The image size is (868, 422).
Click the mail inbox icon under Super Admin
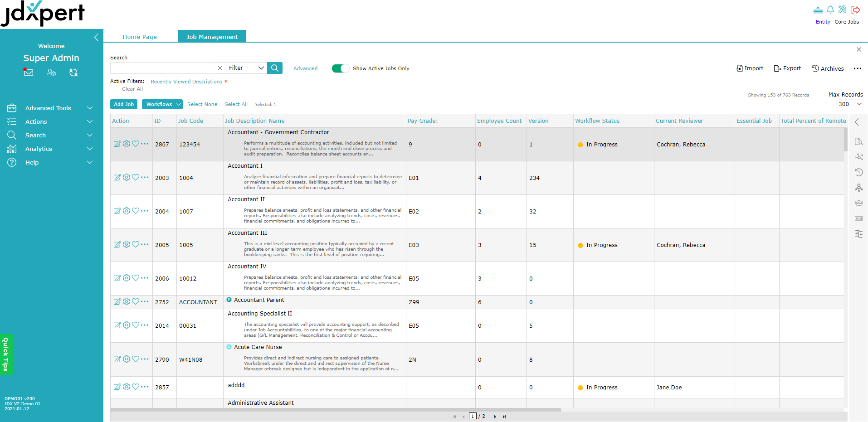click(29, 73)
